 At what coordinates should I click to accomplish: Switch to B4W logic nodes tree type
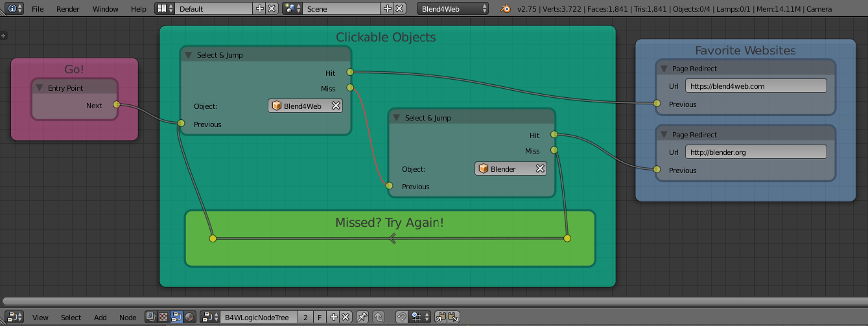pos(176,317)
